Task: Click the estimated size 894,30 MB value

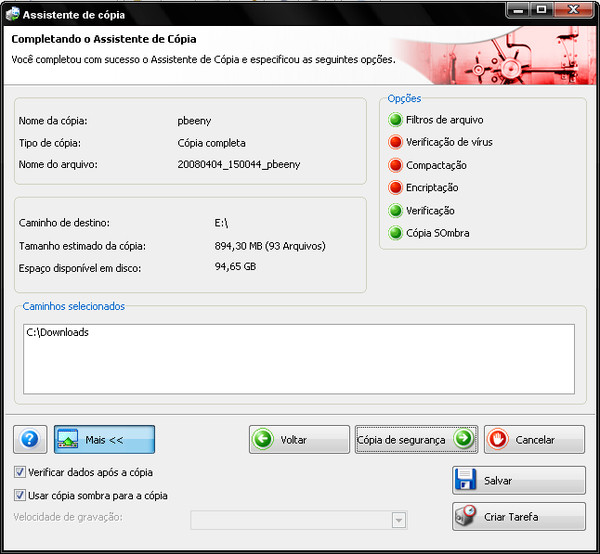Action: [270, 246]
